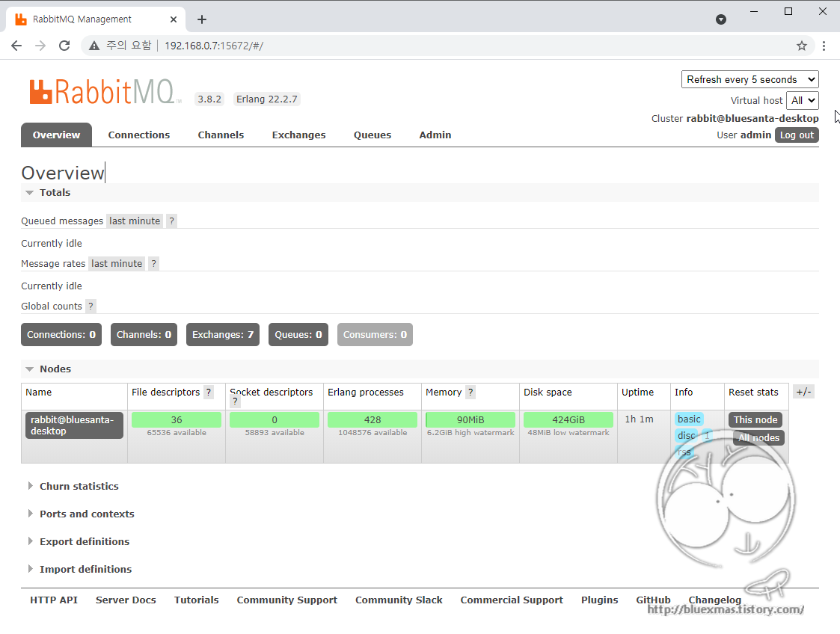840x634 pixels.
Task: Open the Server Docs footer link
Action: point(126,600)
